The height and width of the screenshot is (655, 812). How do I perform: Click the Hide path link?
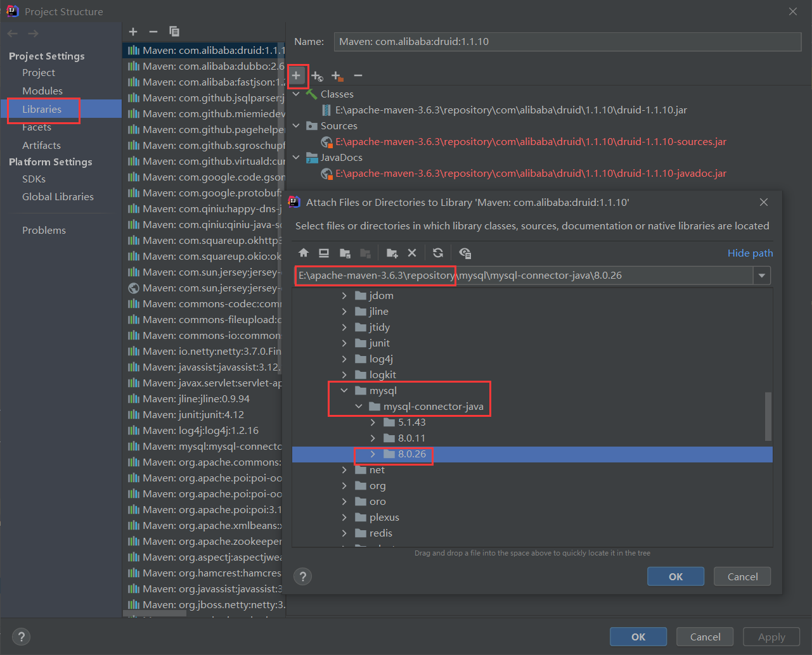(x=751, y=253)
